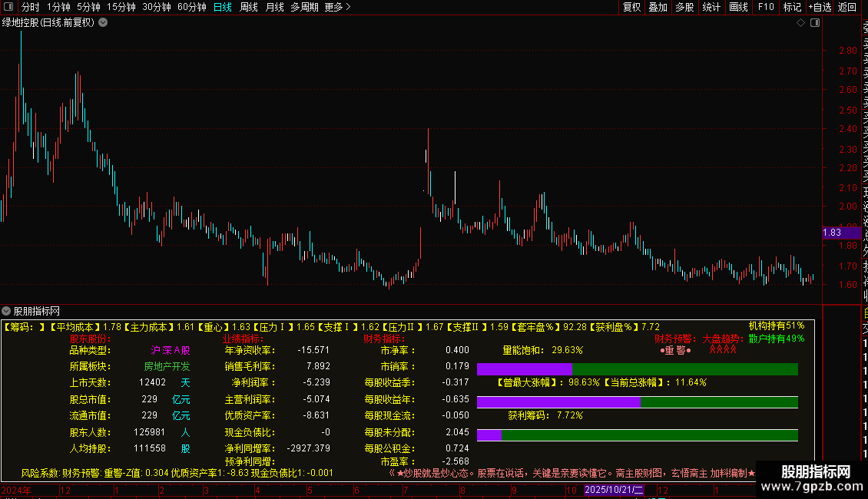Toggle the side panel icon above chart
The height and width of the screenshot is (499, 868).
815,23
